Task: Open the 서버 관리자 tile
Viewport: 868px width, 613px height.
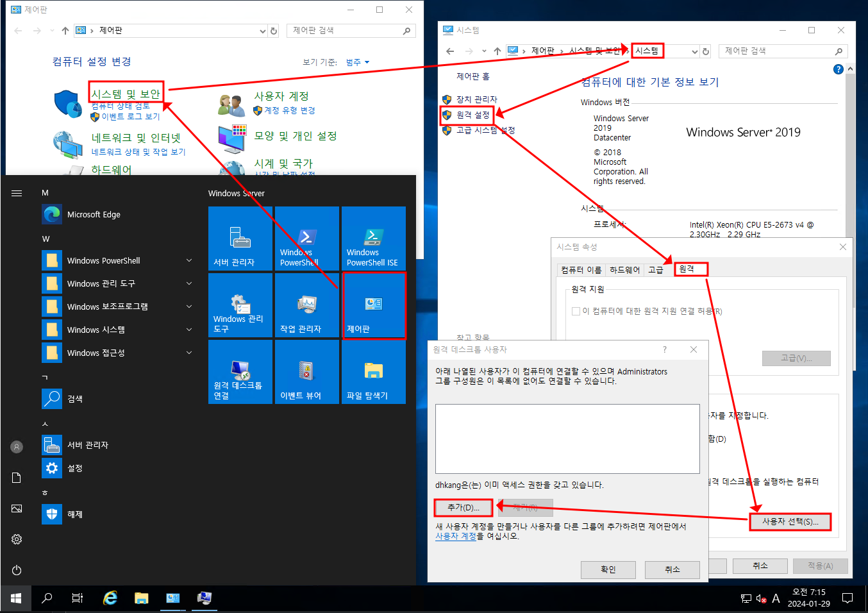Action: (240, 238)
